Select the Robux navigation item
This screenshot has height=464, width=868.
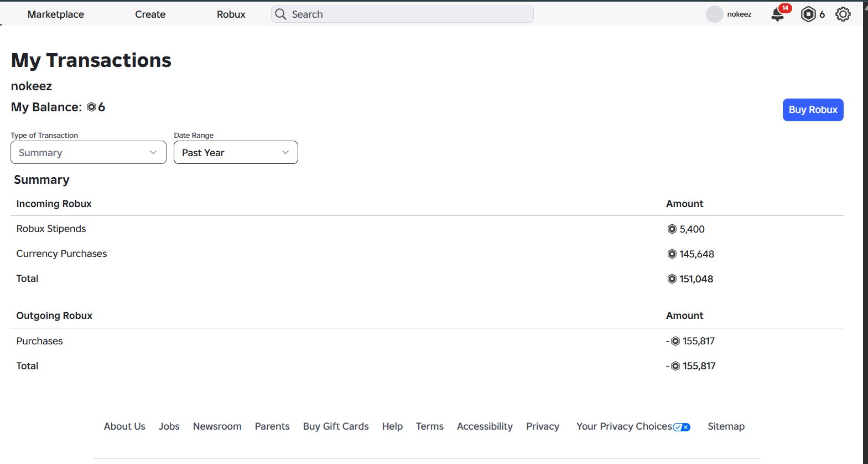(231, 14)
